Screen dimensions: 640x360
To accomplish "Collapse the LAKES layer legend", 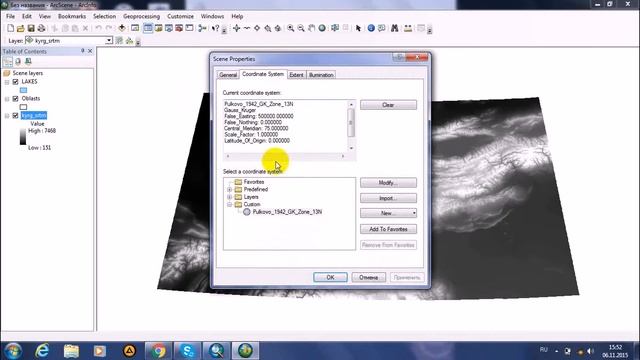I will click(x=7, y=82).
